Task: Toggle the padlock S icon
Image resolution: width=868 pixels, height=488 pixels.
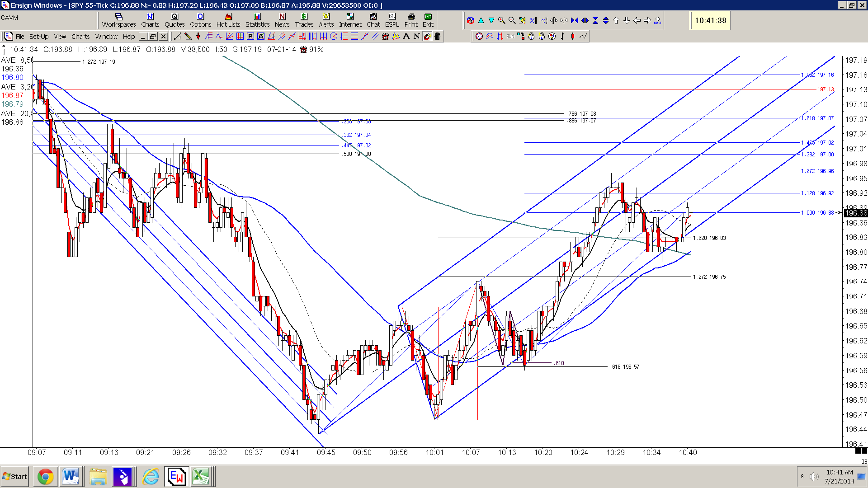Action: (531, 36)
